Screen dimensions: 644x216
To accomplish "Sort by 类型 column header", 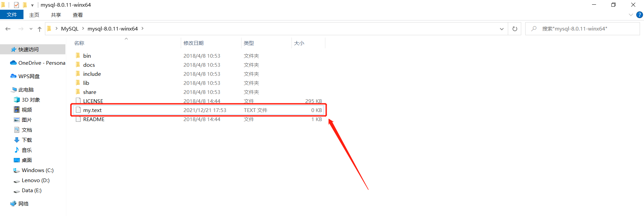I will pyautogui.click(x=249, y=43).
